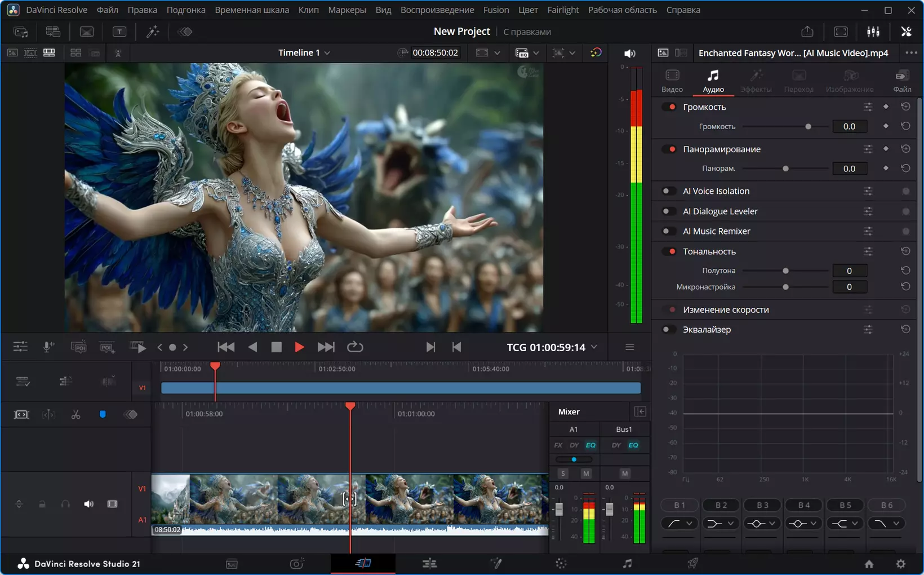
Task: Click the loop playback icon
Action: [x=355, y=347]
